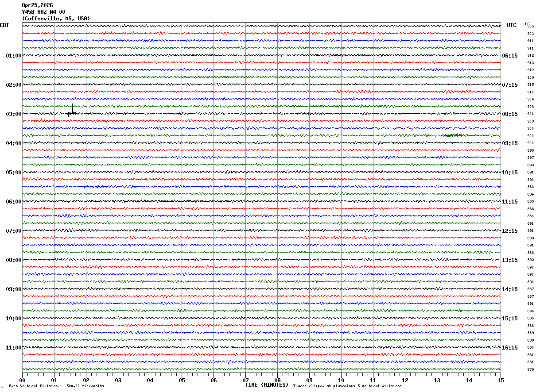The height and width of the screenshot is (392, 536).
Task: Click minute 07 on the bottom axis
Action: point(245,380)
